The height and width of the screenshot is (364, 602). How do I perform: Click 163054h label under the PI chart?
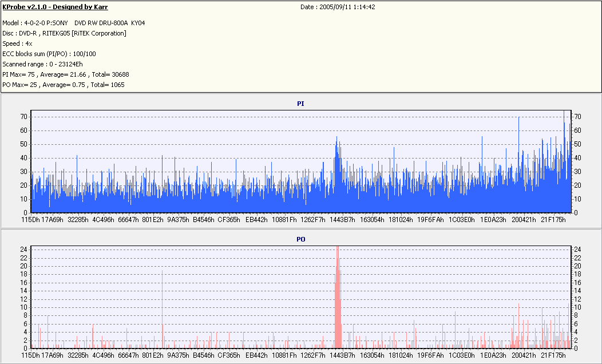[372, 220]
